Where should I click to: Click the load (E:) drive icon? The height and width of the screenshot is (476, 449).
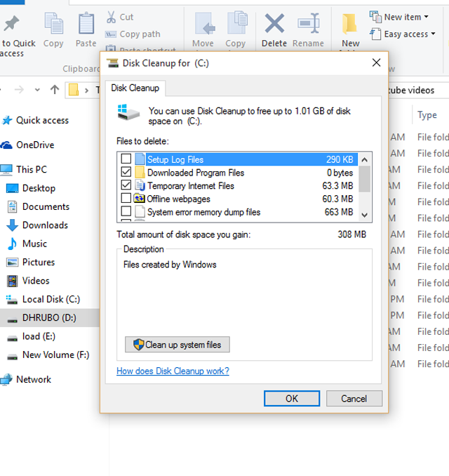[12, 338]
